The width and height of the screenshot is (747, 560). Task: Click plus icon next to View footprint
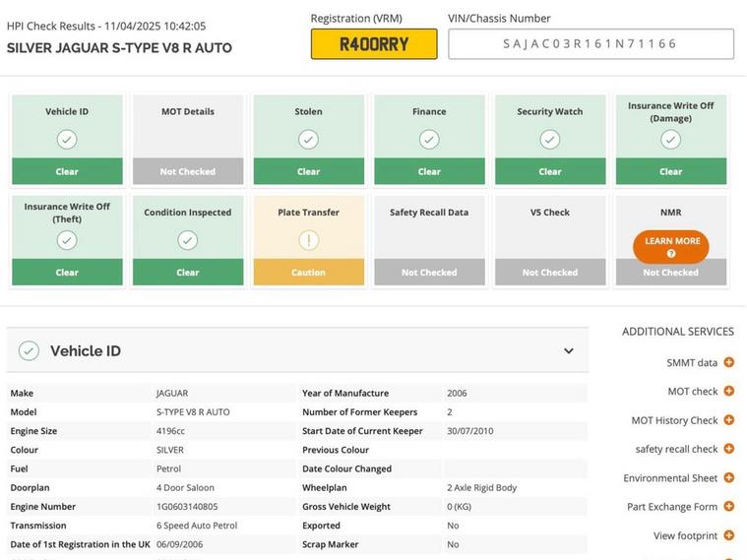[729, 535]
